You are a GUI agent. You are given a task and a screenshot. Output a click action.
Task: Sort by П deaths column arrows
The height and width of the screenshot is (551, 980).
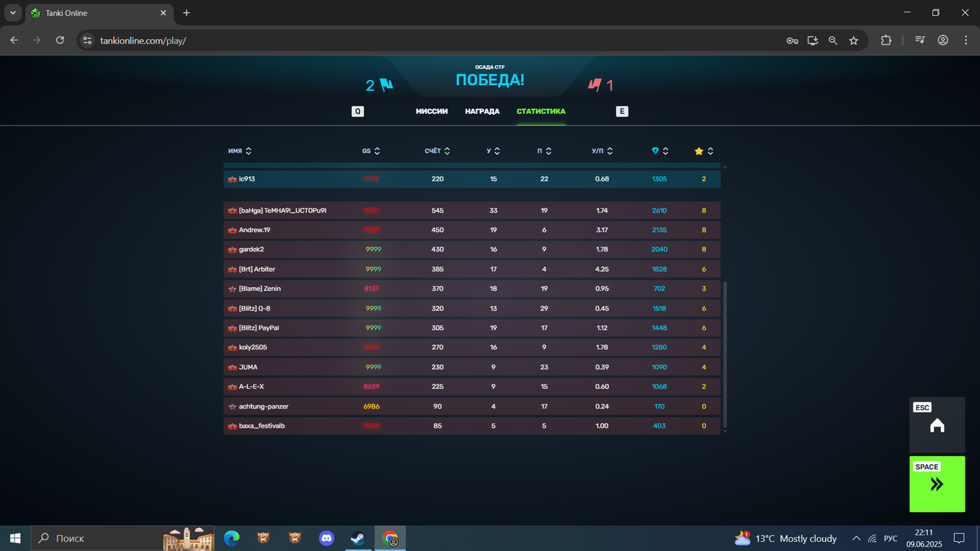[x=549, y=152]
